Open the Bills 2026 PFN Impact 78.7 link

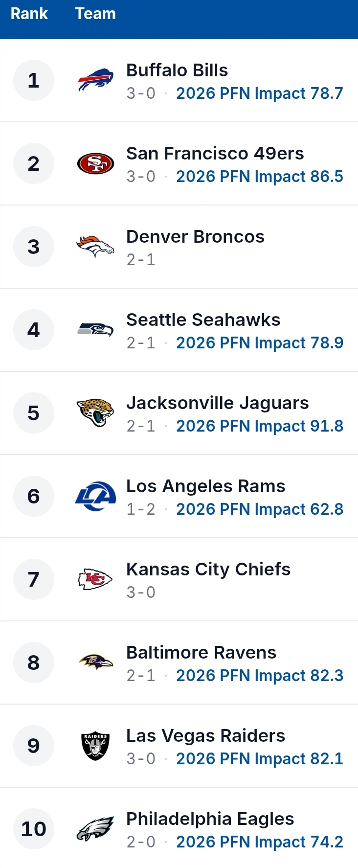point(260,93)
